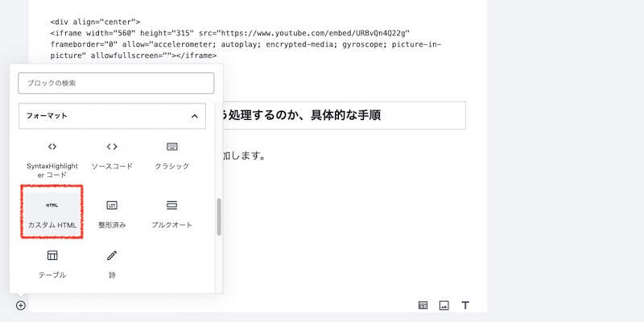Screen dimensions: 644x322
Task: Click the iframe embed code line
Action: point(246,44)
